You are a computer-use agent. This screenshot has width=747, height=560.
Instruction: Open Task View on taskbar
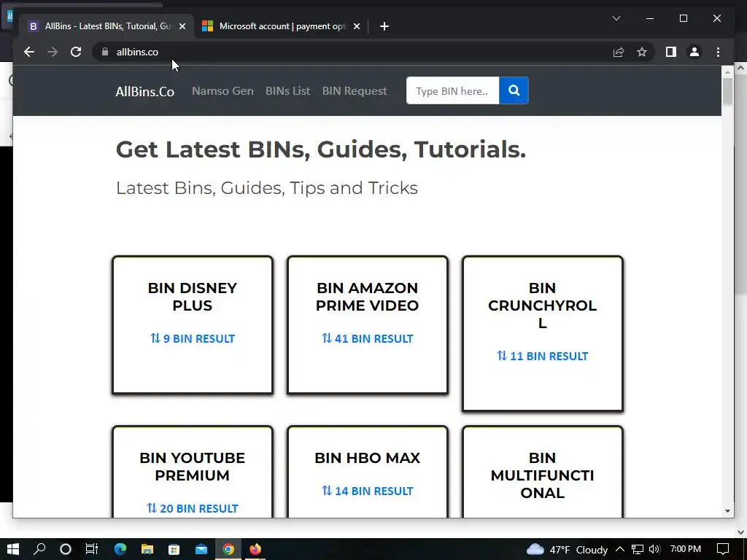[x=92, y=549]
